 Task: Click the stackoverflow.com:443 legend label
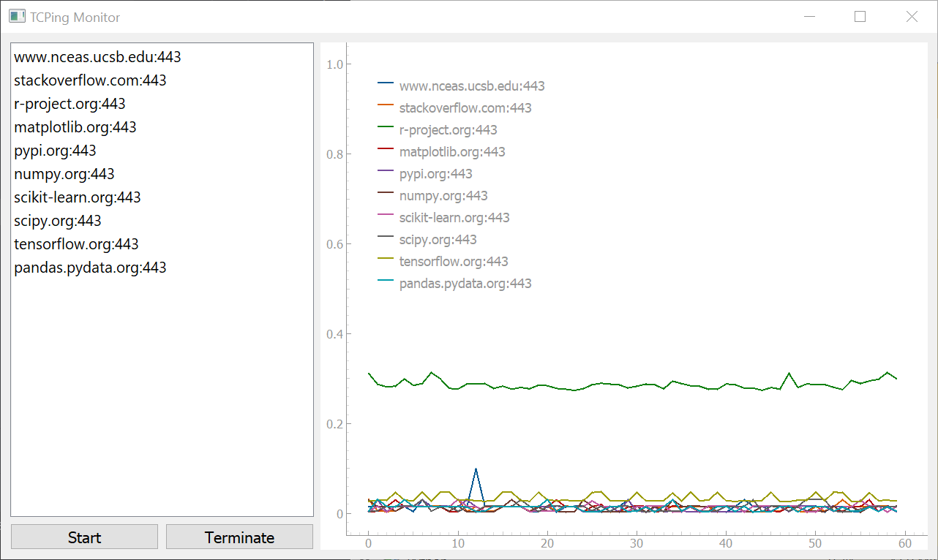[x=465, y=108]
